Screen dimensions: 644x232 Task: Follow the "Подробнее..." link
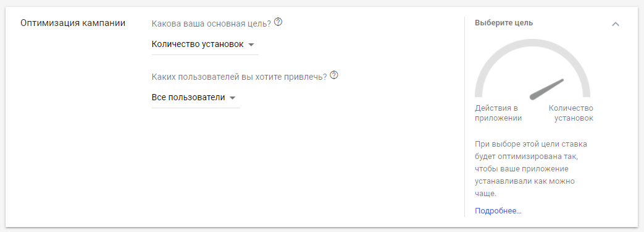coord(498,211)
